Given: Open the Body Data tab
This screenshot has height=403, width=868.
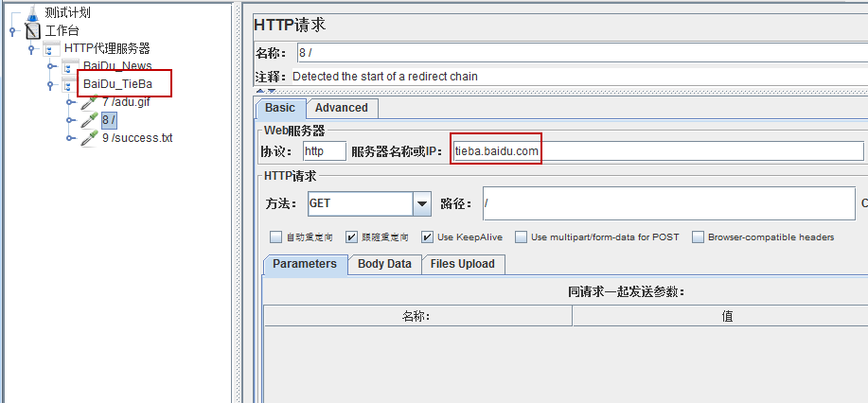Looking at the screenshot, I should click(x=384, y=264).
